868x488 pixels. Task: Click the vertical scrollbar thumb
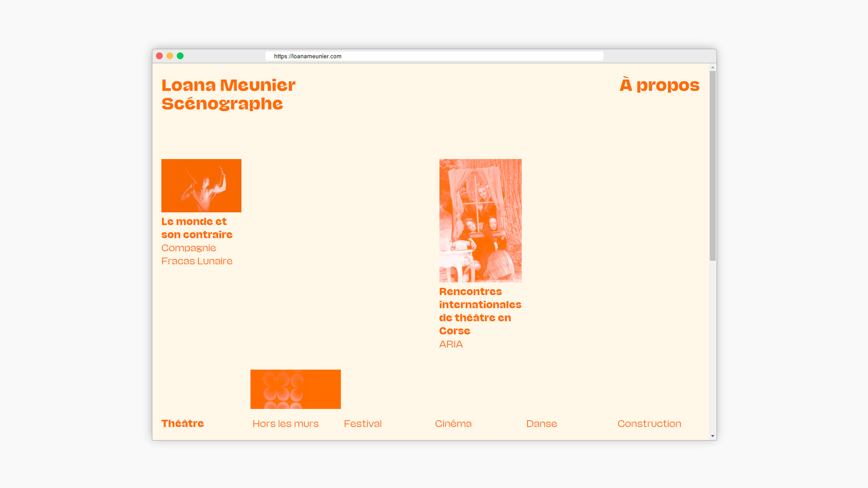pos(712,165)
